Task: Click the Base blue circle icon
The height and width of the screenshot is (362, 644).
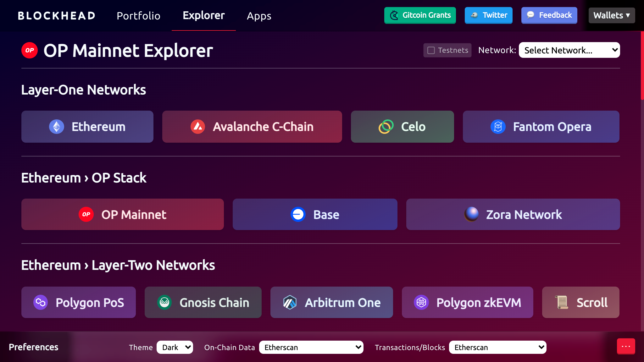Action: tap(298, 214)
